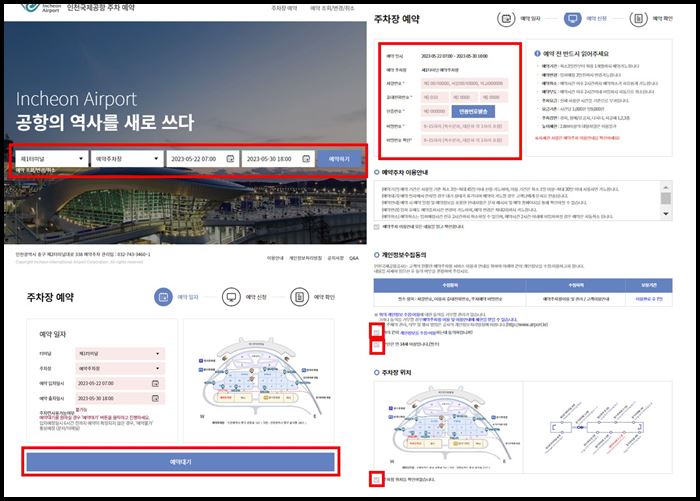Check the parking lot location confirmation checkbox
The height and width of the screenshot is (501, 700).
(377, 480)
